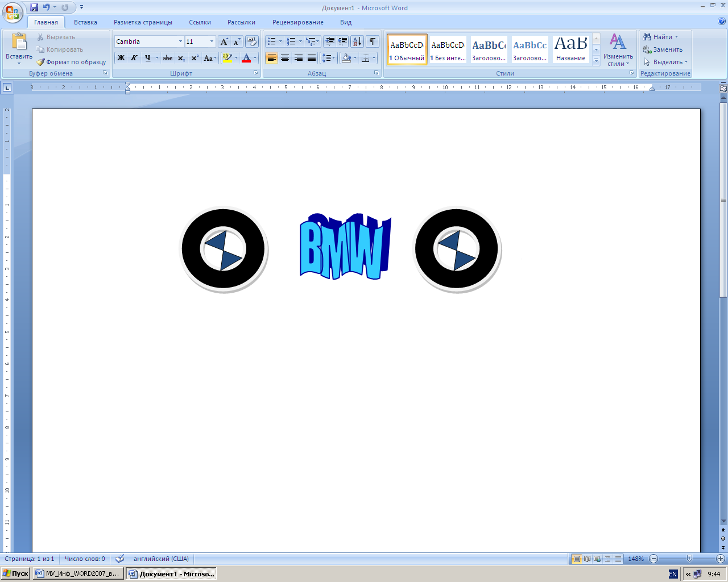
Task: Switch to the Рецензирование tab
Action: click(297, 22)
